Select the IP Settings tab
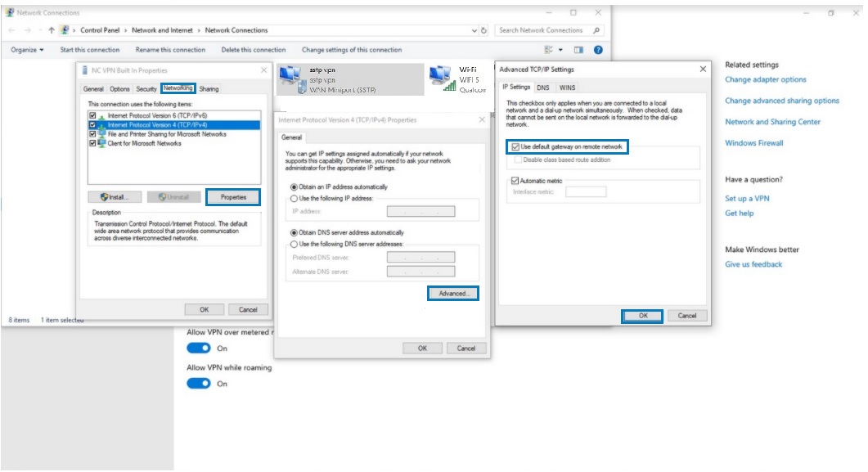This screenshot has width=868, height=472. point(516,87)
